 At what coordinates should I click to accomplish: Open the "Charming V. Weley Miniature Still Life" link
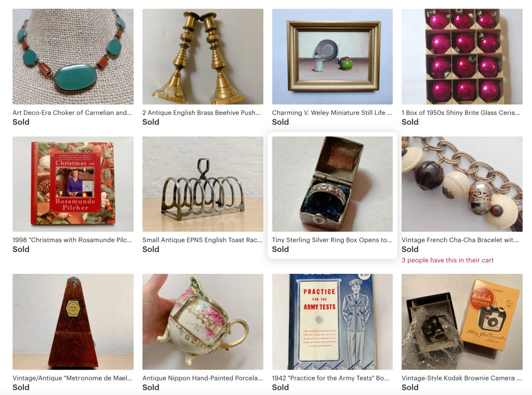click(332, 113)
